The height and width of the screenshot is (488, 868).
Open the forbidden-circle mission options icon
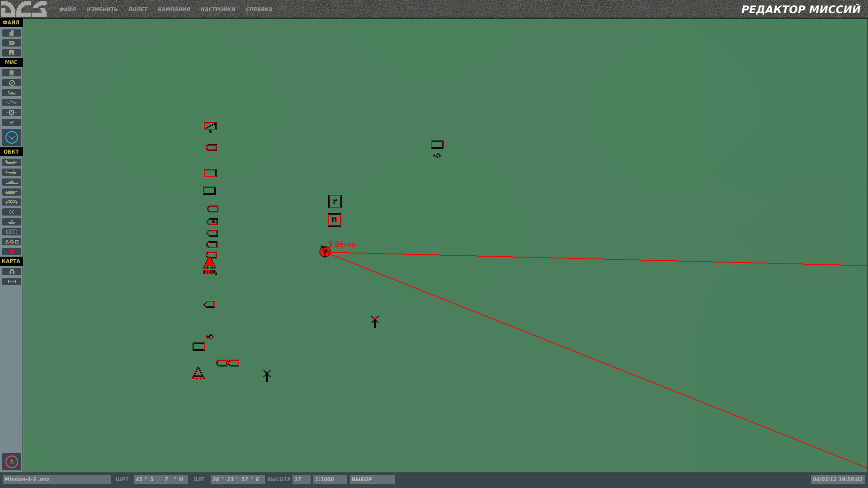tap(12, 83)
